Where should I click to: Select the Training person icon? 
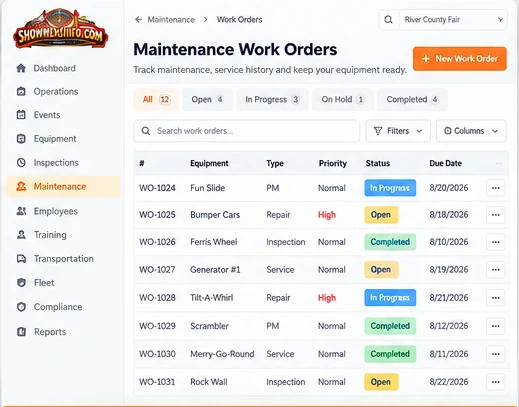point(21,235)
